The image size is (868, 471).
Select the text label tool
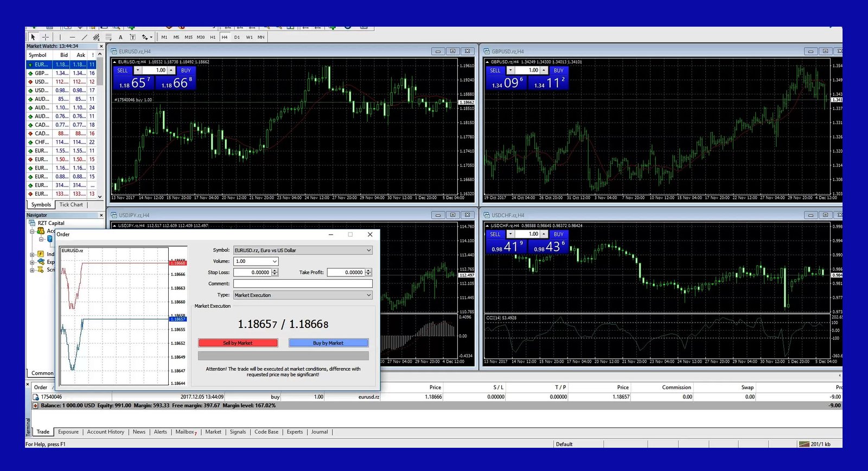click(132, 37)
